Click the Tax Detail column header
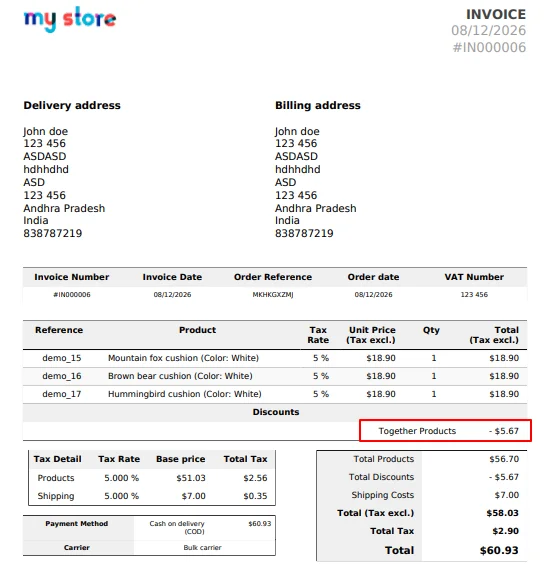This screenshot has width=546, height=567. pyautogui.click(x=57, y=459)
